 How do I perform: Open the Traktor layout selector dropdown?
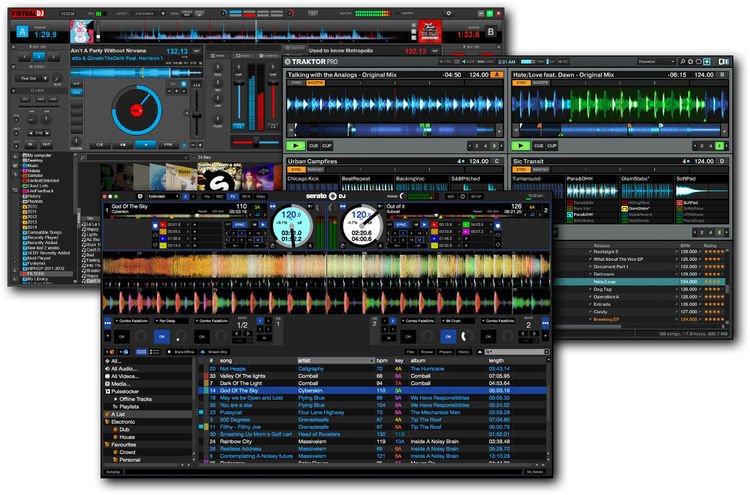pyautogui.click(x=656, y=62)
